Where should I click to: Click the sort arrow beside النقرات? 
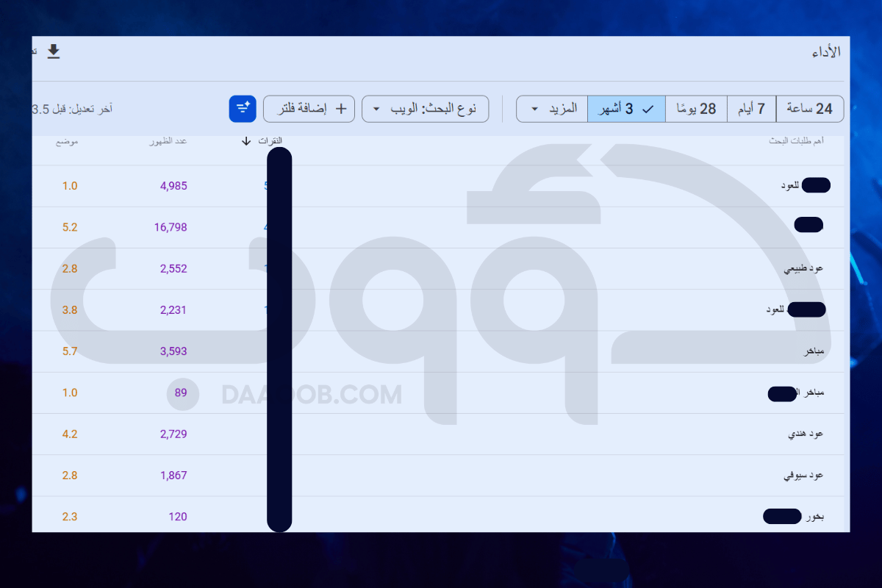(246, 141)
